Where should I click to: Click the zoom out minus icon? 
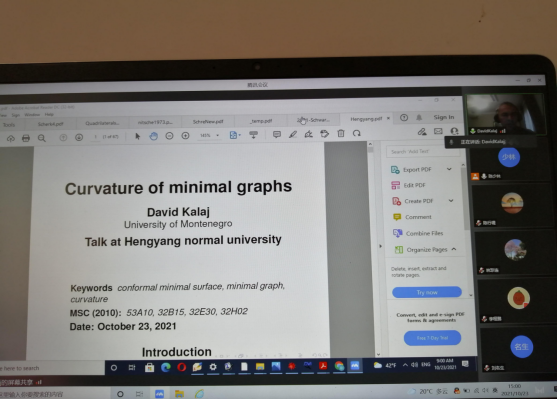click(x=169, y=136)
